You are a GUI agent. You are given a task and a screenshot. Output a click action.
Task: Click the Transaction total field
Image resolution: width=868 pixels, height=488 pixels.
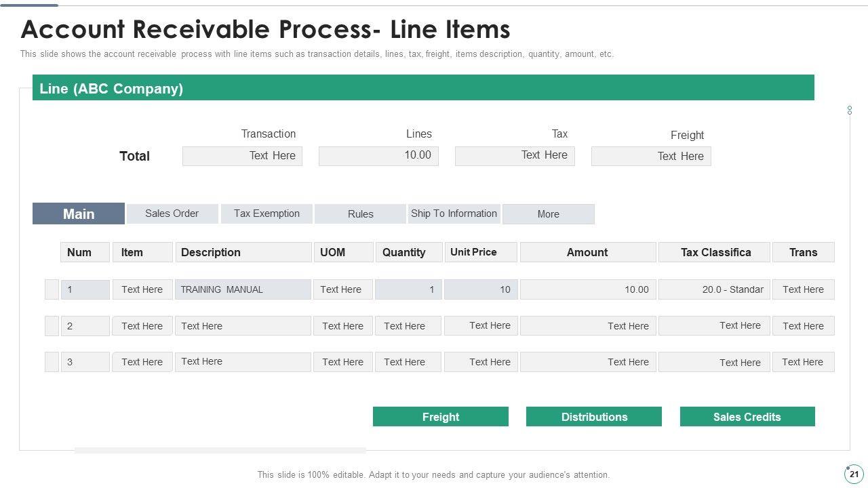pyautogui.click(x=242, y=156)
